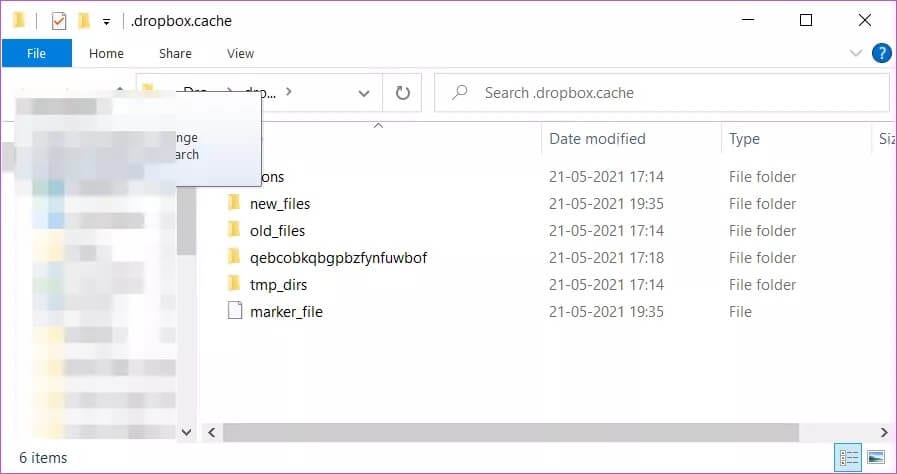Viewport: 897px width, 474px height.
Task: Select the qebcobkqbgpbzfynfuwbof folder icon
Action: pyautogui.click(x=234, y=257)
